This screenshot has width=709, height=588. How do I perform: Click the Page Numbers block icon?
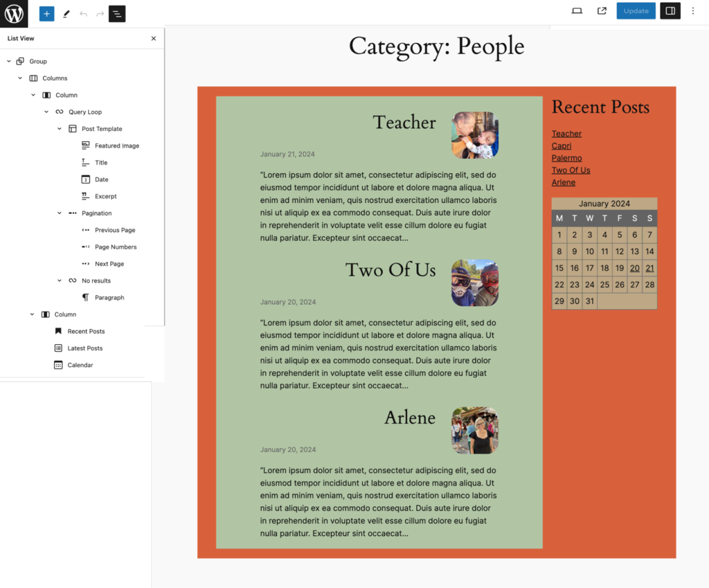(85, 247)
